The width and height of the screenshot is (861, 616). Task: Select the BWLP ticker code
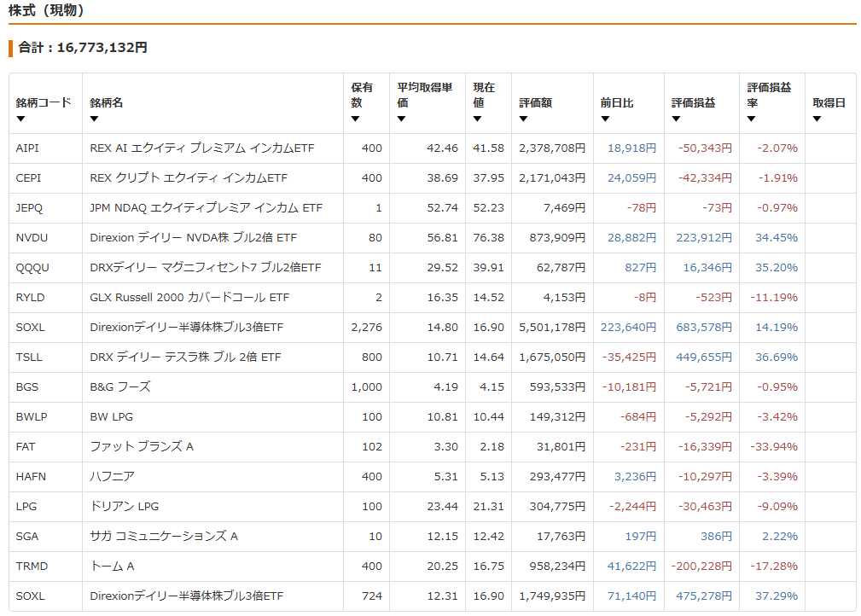[32, 416]
